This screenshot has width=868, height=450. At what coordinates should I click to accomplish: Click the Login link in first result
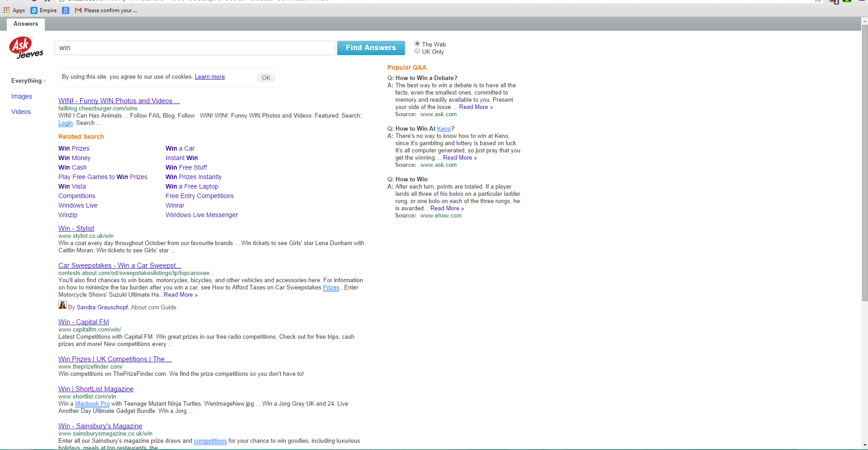coord(66,123)
